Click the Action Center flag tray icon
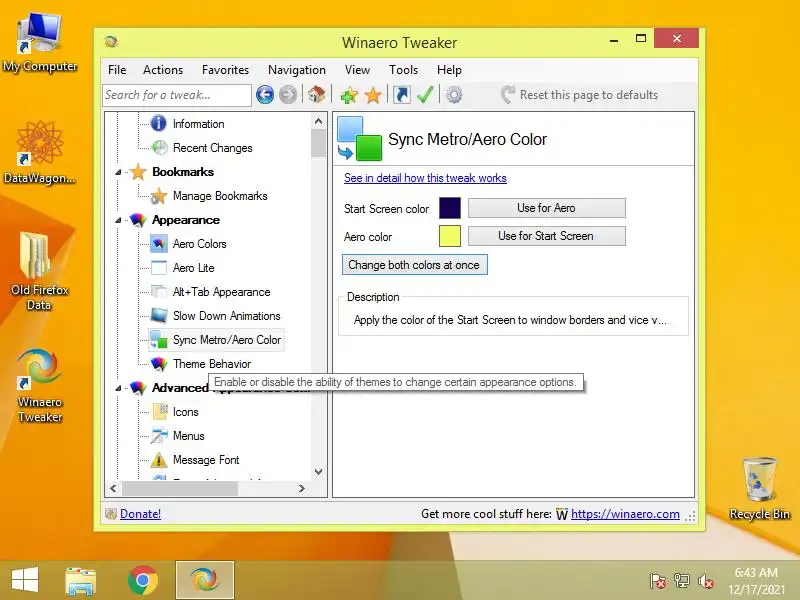The width and height of the screenshot is (800, 600). tap(658, 581)
